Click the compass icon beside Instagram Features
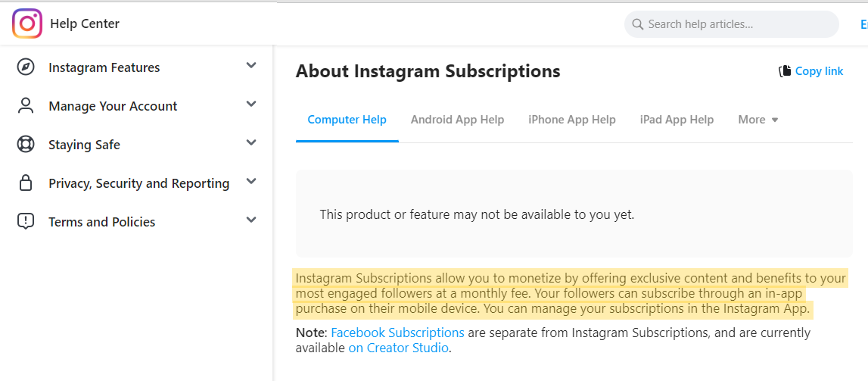Image resolution: width=868 pixels, height=381 pixels. pos(26,67)
